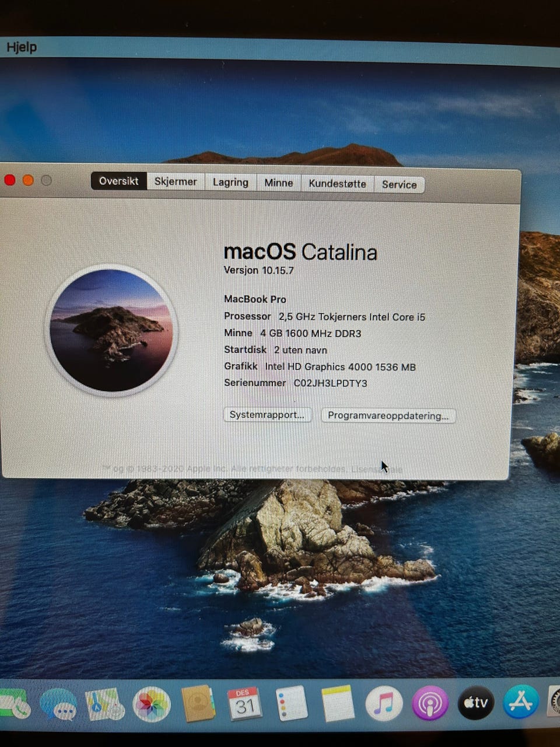Go to the Minne tab

278,183
